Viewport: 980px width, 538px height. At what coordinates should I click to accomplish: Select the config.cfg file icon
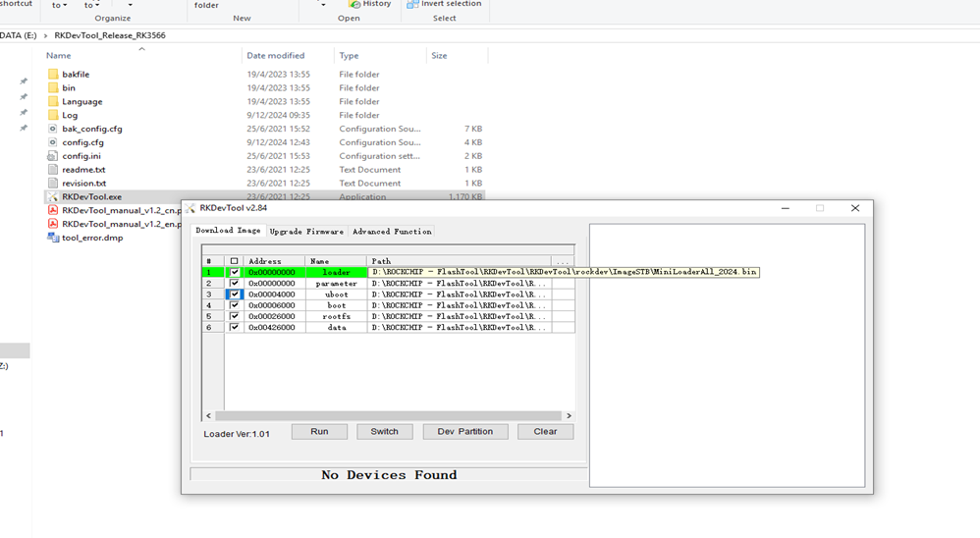point(53,142)
